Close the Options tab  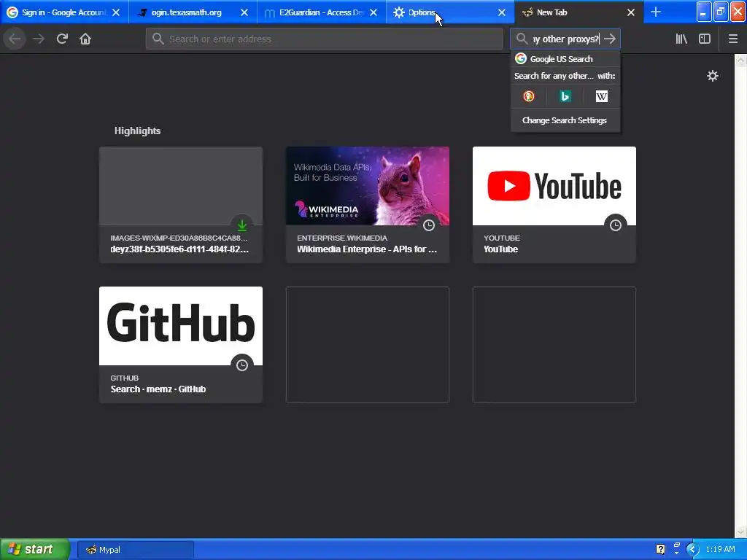[502, 12]
